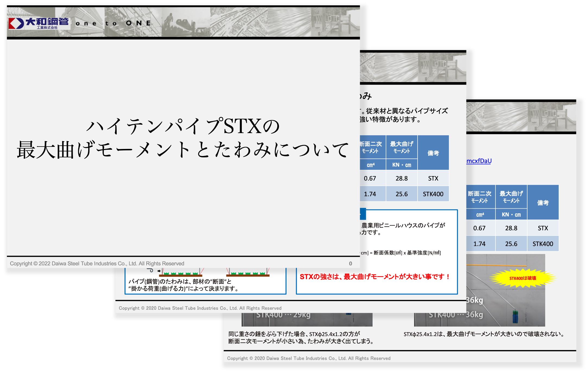Open the mcxfDaU hyperlink
The width and height of the screenshot is (588, 373).
pyautogui.click(x=479, y=161)
